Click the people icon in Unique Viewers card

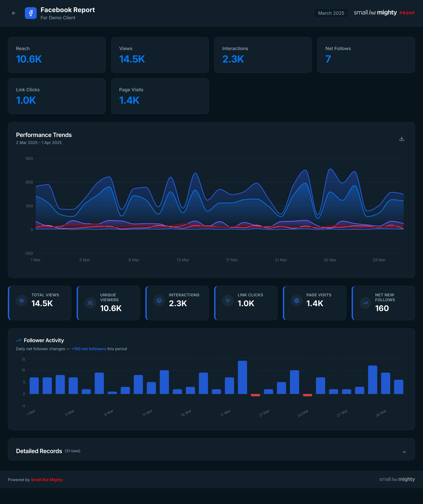(90, 303)
